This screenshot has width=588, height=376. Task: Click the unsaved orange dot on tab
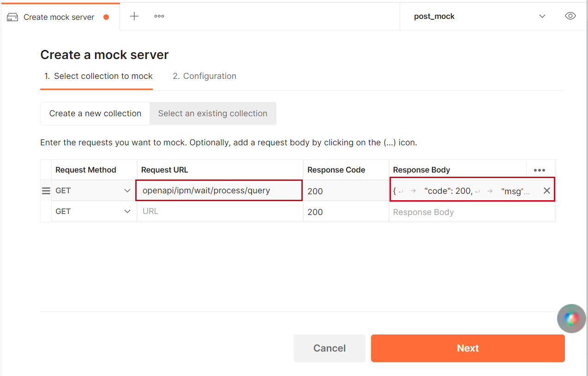tap(106, 17)
